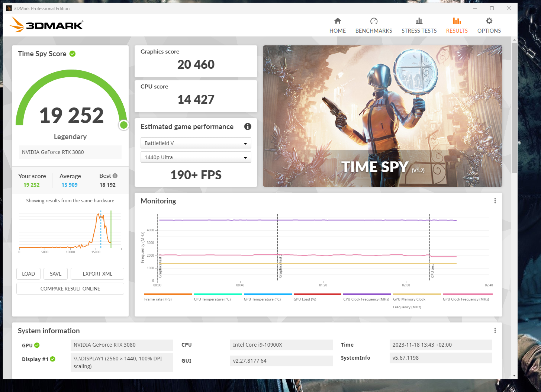
Task: Open the Monitoring panel three-dot menu
Action: point(495,201)
